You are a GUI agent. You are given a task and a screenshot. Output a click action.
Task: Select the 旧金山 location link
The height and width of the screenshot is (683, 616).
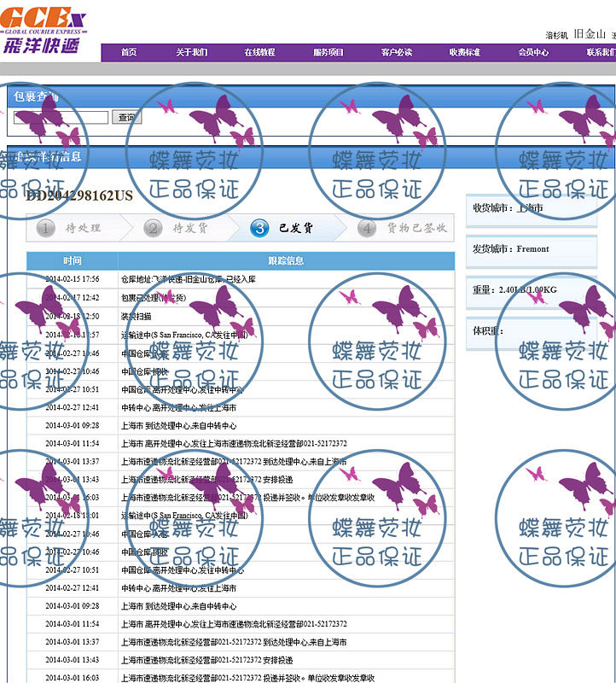tap(590, 34)
